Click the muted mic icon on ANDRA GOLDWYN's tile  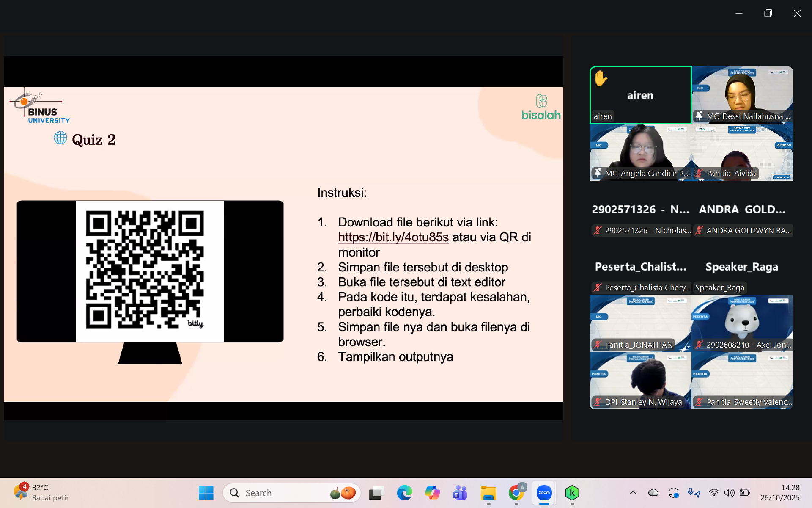tap(699, 230)
